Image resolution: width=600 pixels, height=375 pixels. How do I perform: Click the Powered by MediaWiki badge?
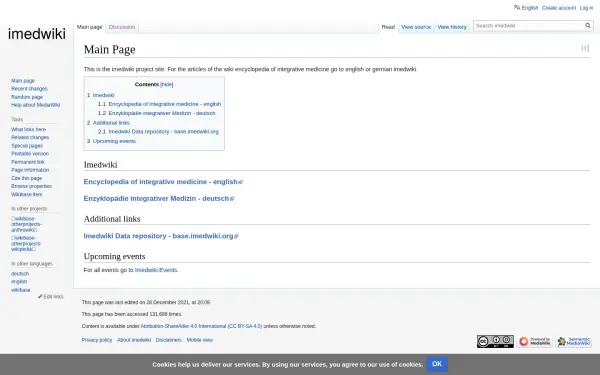pos(535,341)
